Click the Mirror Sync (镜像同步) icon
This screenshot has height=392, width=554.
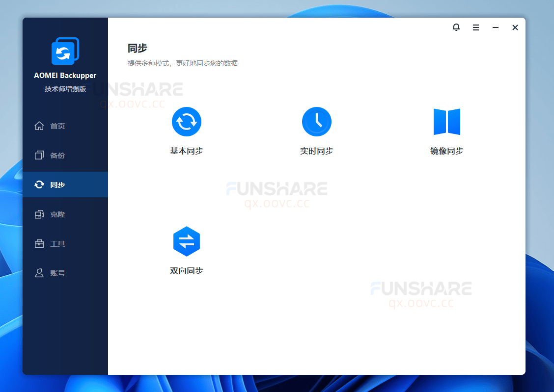446,122
